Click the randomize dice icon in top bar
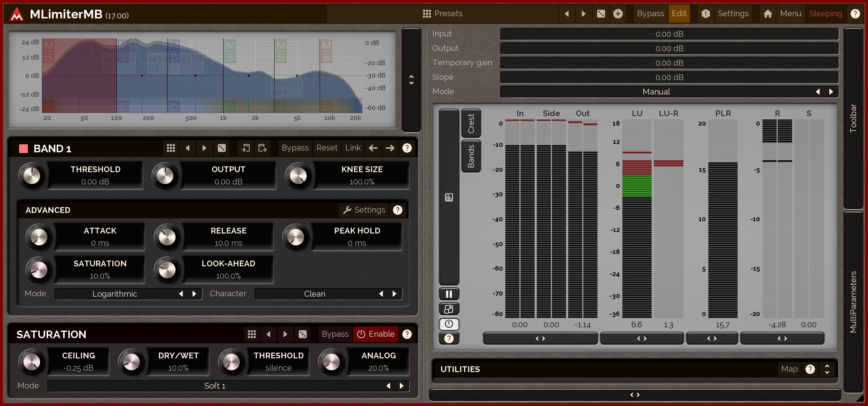This screenshot has width=868, height=406. pos(601,14)
